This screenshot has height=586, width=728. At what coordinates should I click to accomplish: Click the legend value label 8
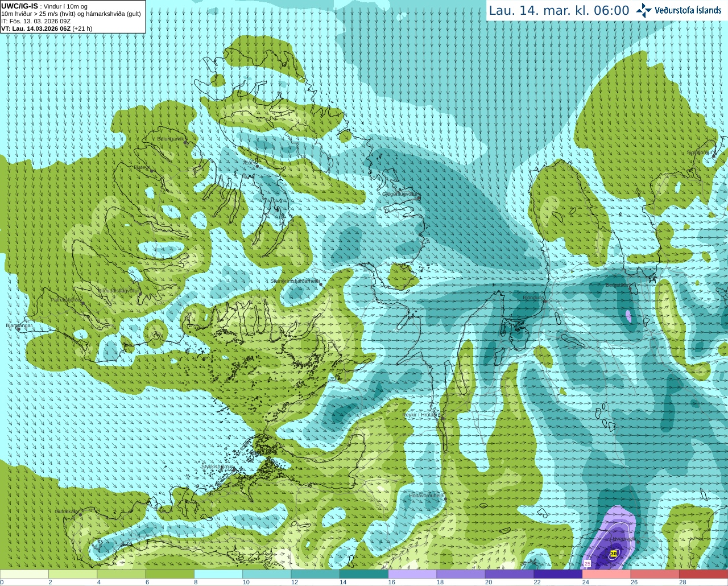pos(196,582)
